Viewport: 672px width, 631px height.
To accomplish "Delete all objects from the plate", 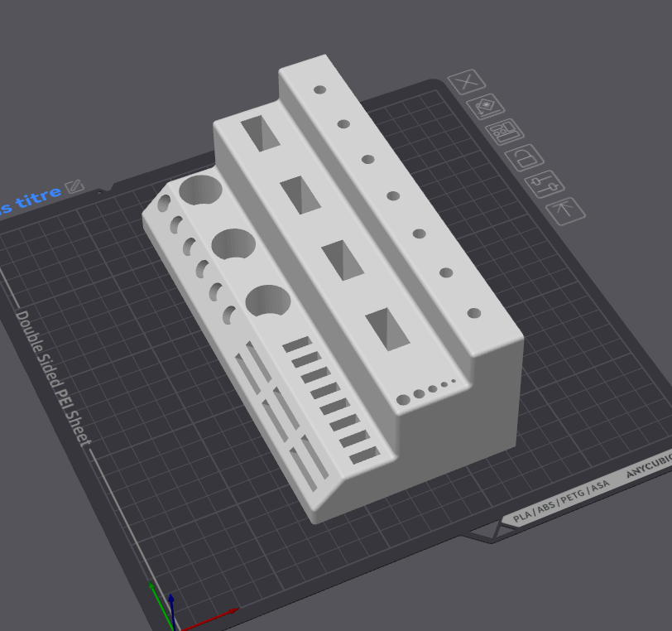I will pyautogui.click(x=467, y=82).
